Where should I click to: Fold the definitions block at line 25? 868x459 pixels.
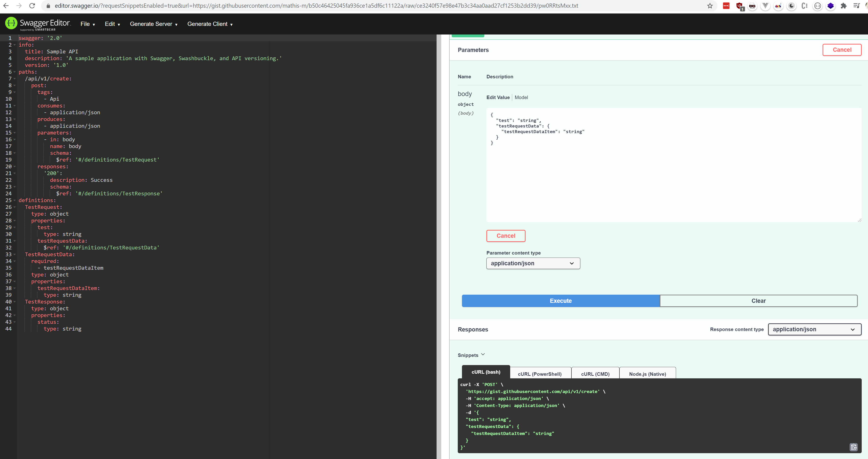14,201
